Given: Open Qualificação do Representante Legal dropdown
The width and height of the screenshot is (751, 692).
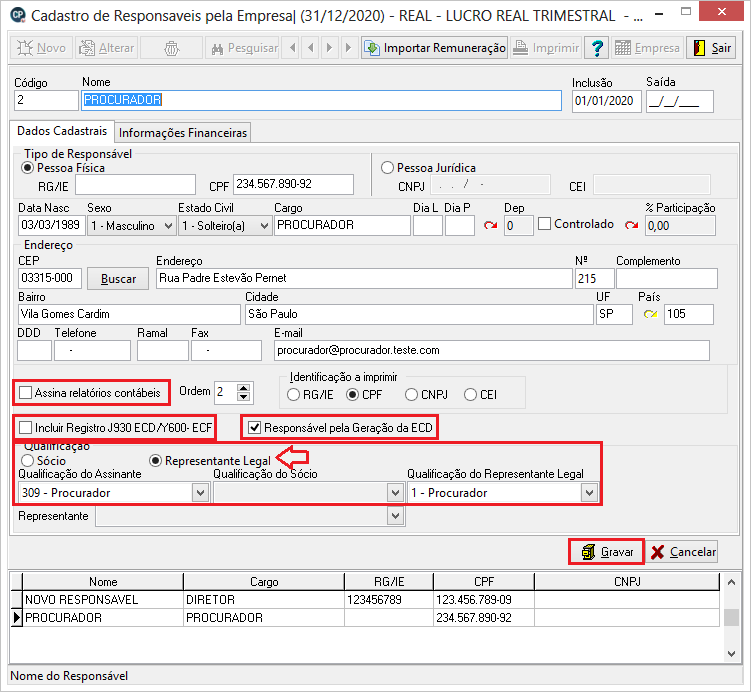Looking at the screenshot, I should pyautogui.click(x=589, y=493).
